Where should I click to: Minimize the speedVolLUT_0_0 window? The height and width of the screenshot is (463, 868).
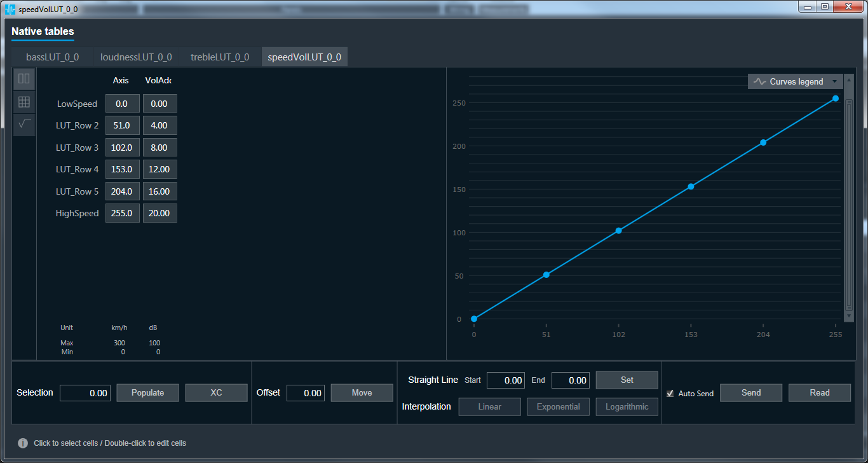(x=808, y=6)
